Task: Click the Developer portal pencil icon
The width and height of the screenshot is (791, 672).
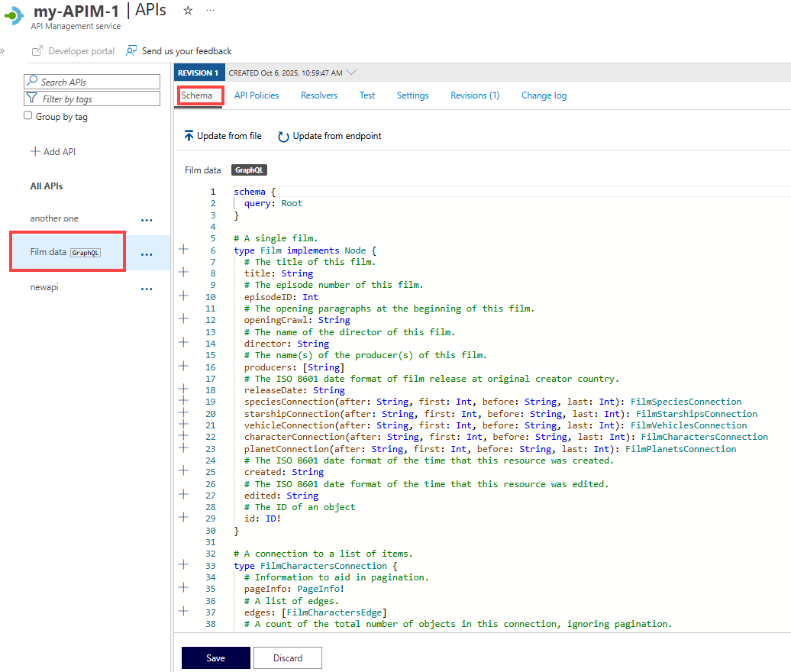Action: coord(36,51)
